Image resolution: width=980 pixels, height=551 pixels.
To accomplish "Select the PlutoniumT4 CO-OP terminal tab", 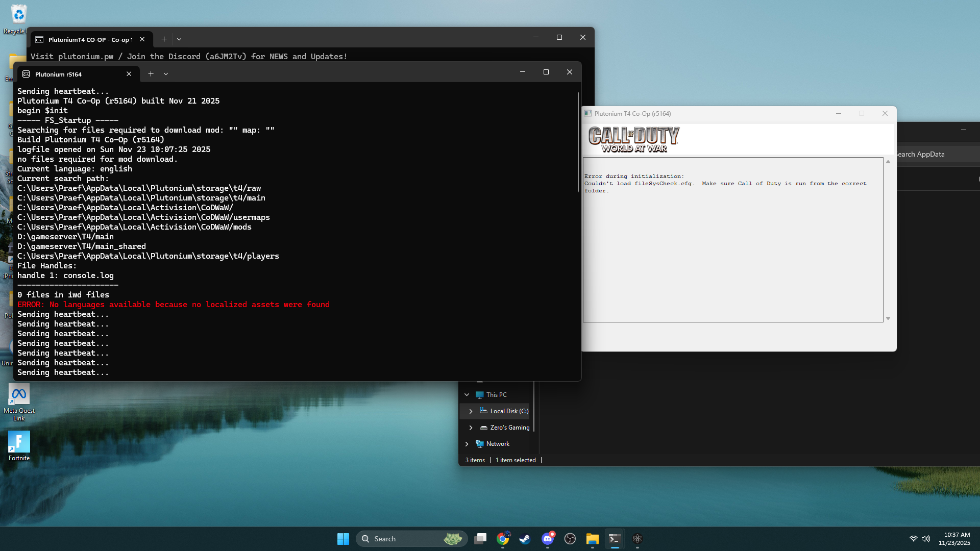I will point(84,39).
